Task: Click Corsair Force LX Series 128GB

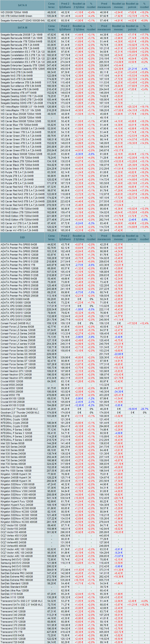Action: click(18, 337)
